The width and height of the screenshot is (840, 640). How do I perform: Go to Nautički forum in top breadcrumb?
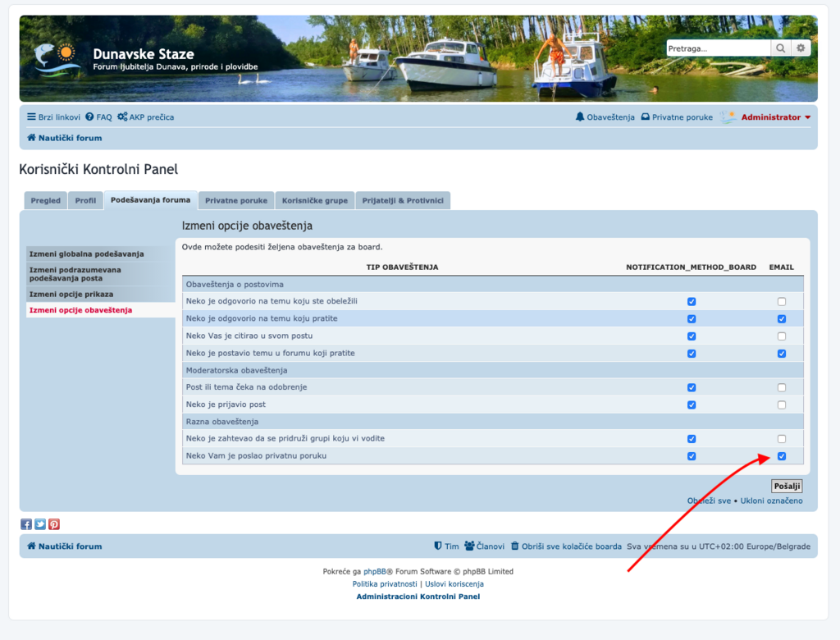click(64, 138)
